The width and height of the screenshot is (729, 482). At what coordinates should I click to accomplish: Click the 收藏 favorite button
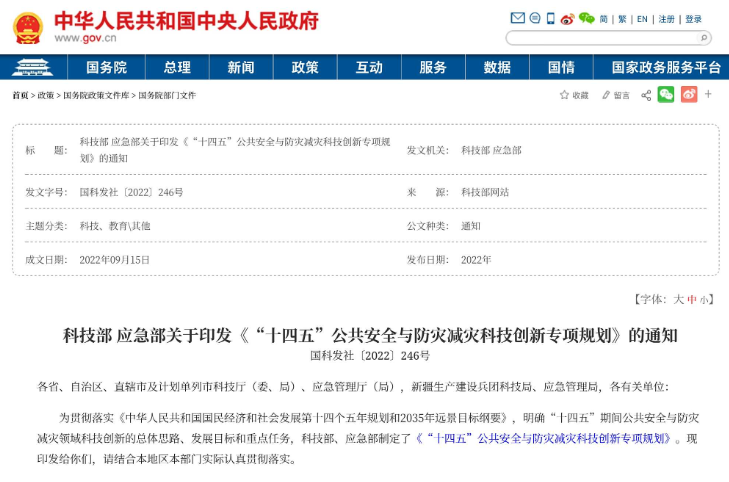point(574,95)
